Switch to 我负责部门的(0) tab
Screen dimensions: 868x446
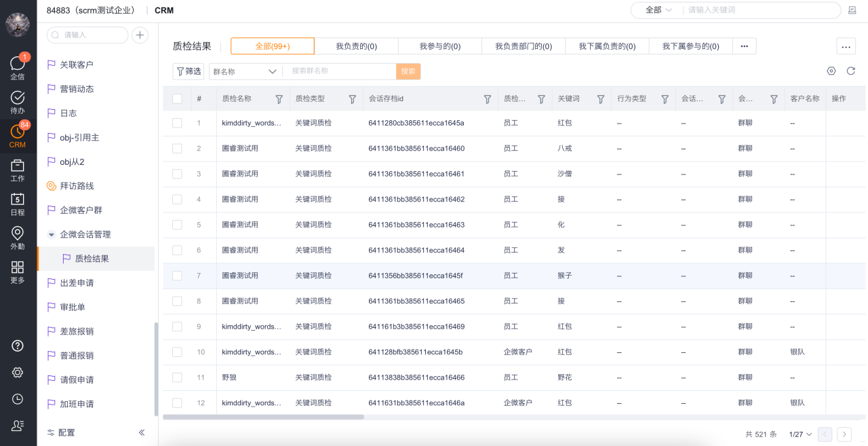coord(524,46)
